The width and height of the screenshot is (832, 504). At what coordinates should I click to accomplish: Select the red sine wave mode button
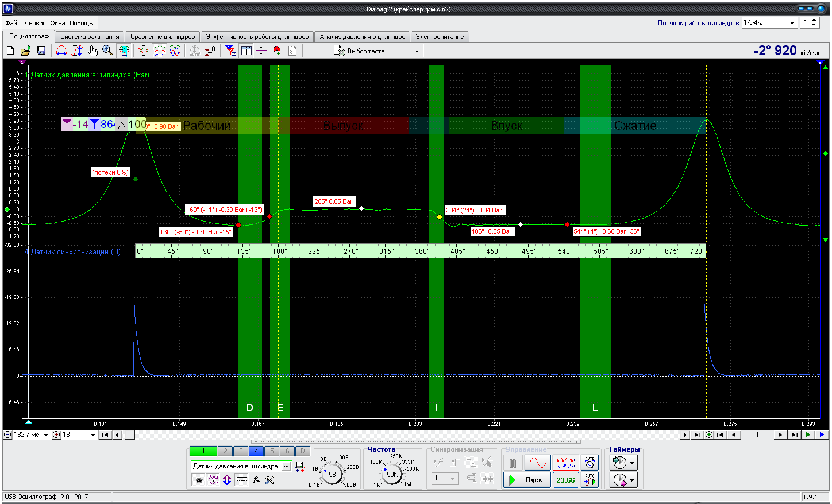pos(537,463)
